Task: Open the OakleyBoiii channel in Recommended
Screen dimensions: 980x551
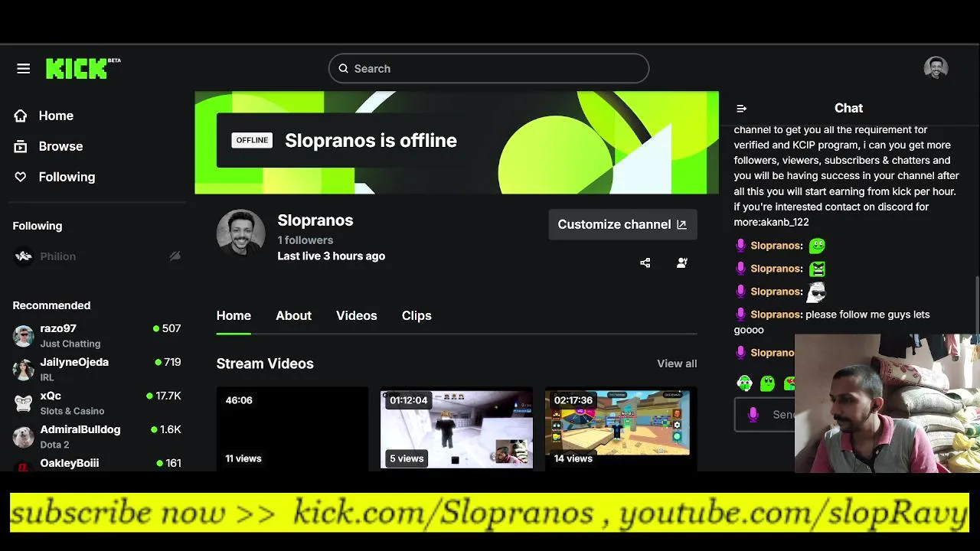Action: pos(97,464)
